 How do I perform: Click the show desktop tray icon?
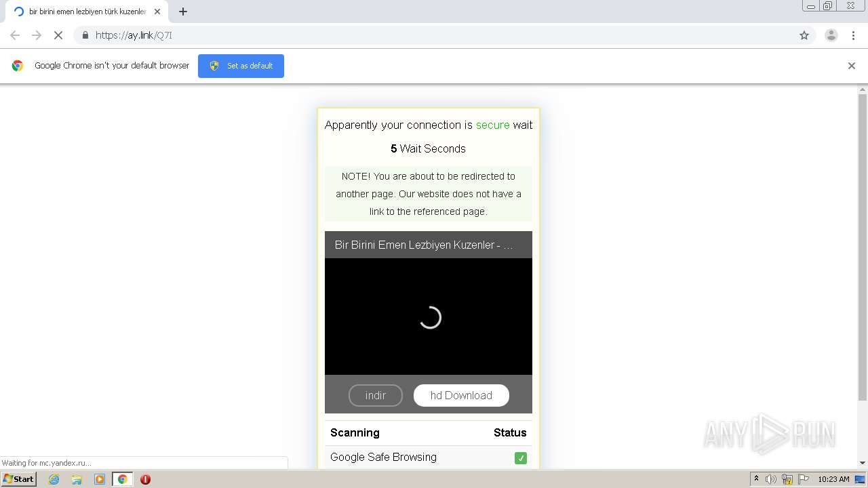point(860,479)
